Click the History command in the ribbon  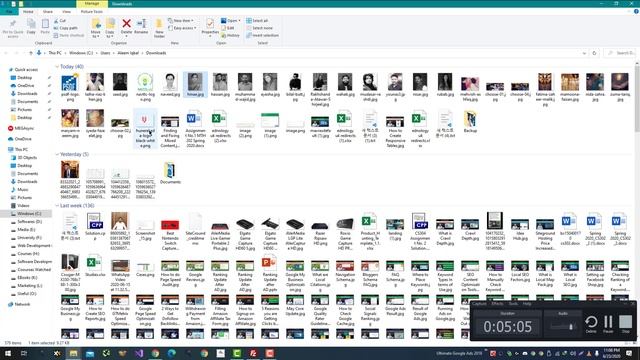(x=231, y=36)
